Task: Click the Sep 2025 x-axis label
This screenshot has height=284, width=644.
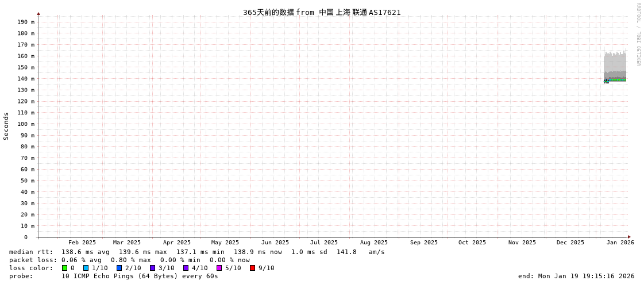Action: coord(424,243)
